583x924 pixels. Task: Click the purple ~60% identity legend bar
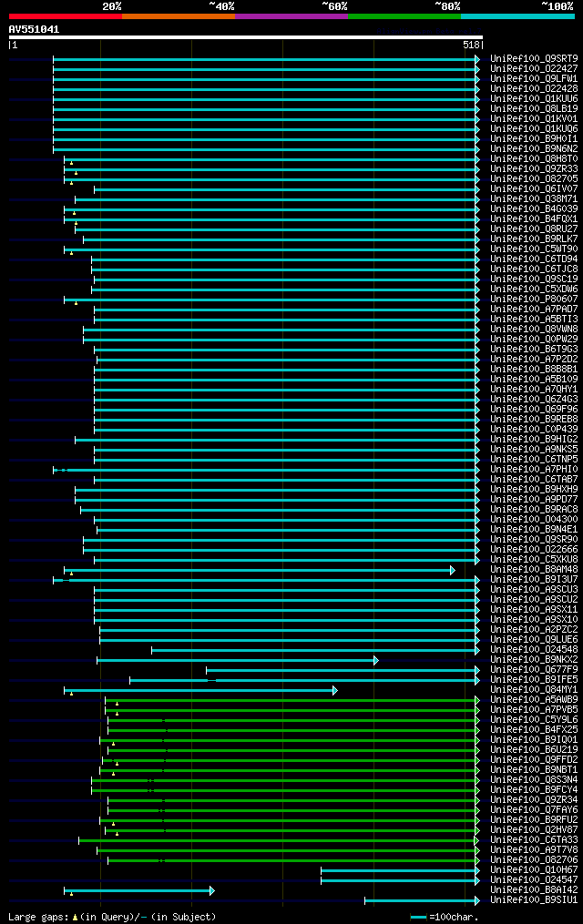tap(291, 16)
